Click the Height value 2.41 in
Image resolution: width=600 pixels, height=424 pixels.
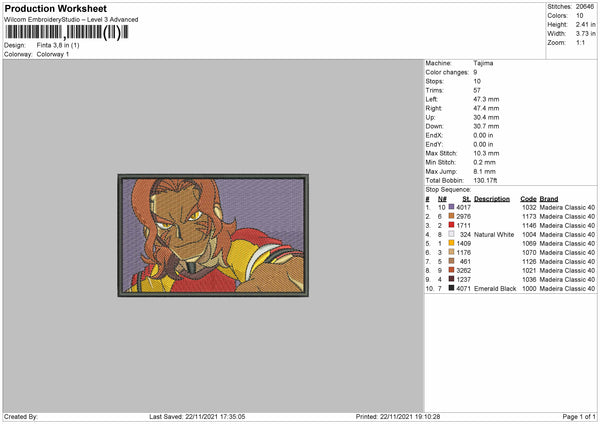(586, 24)
